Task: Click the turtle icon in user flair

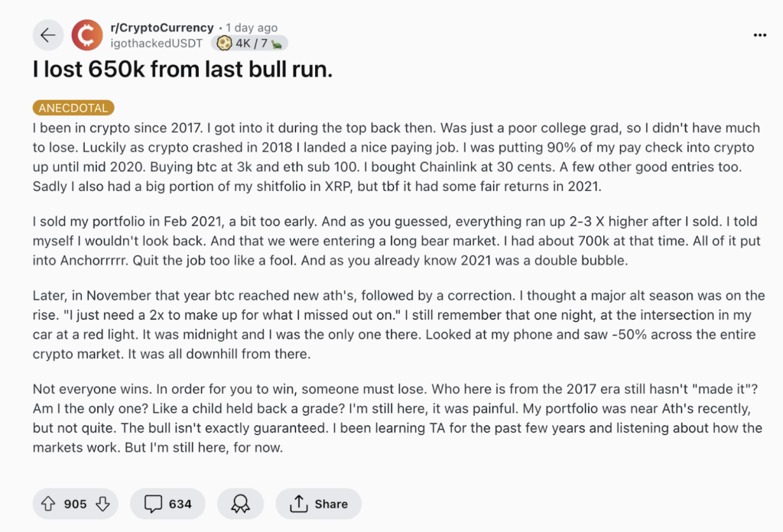Action: pyautogui.click(x=277, y=44)
